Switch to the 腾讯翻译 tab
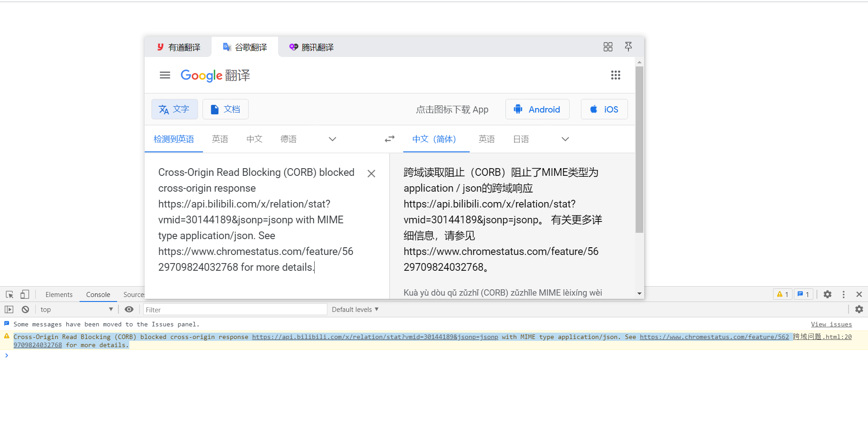This screenshot has height=424, width=868. coord(311,47)
